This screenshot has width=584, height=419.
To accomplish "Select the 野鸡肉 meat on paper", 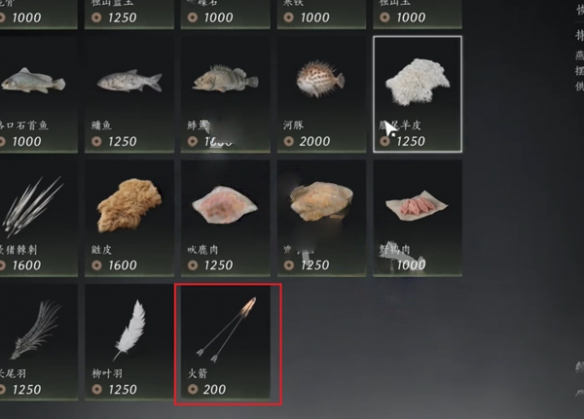I will click(x=418, y=219).
